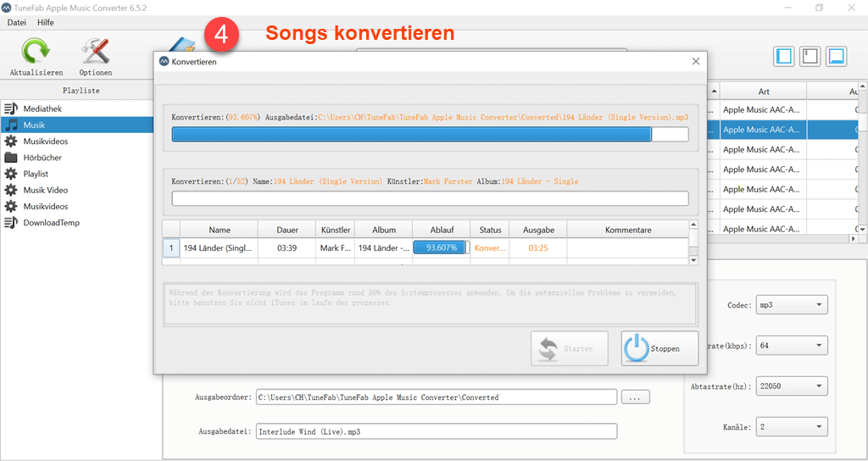Close the Konvertieren dialog
This screenshot has height=461, width=868.
(x=696, y=61)
